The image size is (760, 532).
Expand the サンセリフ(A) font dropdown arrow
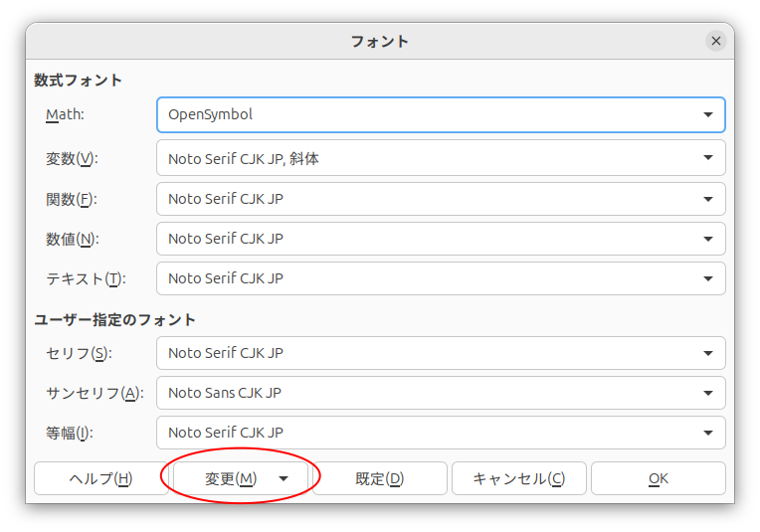coord(707,393)
